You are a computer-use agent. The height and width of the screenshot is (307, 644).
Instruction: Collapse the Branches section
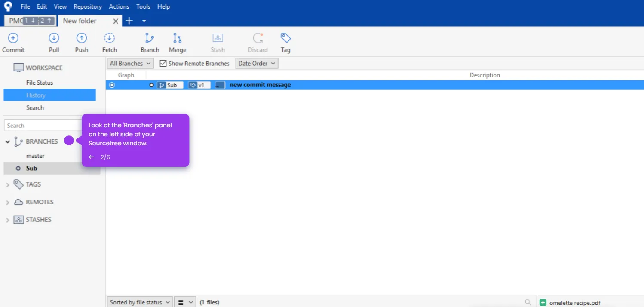tap(7, 141)
